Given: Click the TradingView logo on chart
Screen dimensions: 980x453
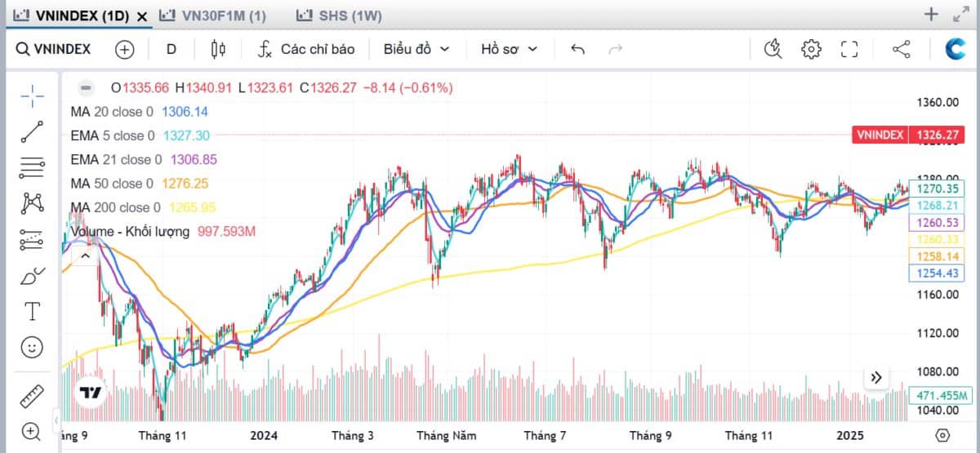Looking at the screenshot, I should click(x=89, y=393).
